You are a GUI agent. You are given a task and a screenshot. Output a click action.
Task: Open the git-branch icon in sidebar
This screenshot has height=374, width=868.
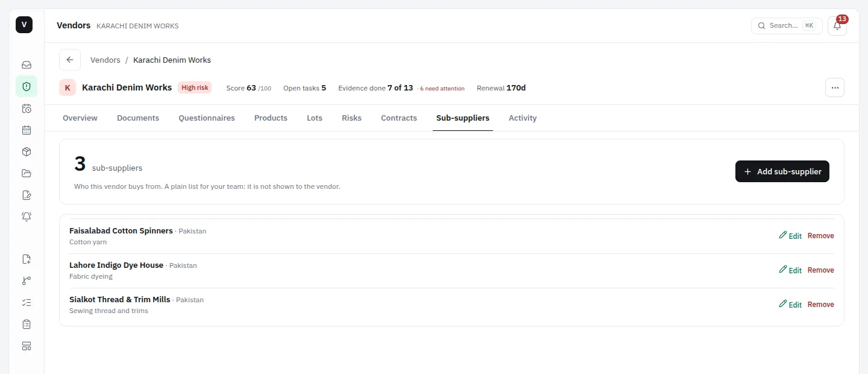(x=27, y=280)
